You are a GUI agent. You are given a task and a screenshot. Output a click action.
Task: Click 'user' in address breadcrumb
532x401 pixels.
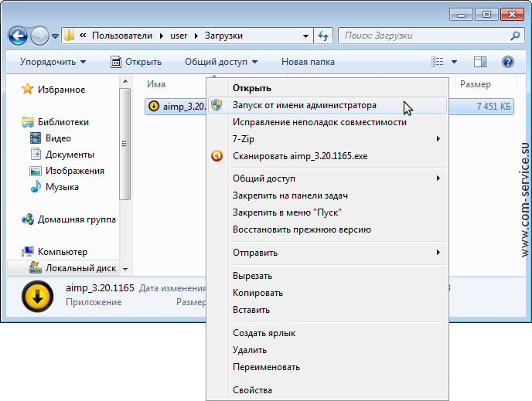[179, 36]
